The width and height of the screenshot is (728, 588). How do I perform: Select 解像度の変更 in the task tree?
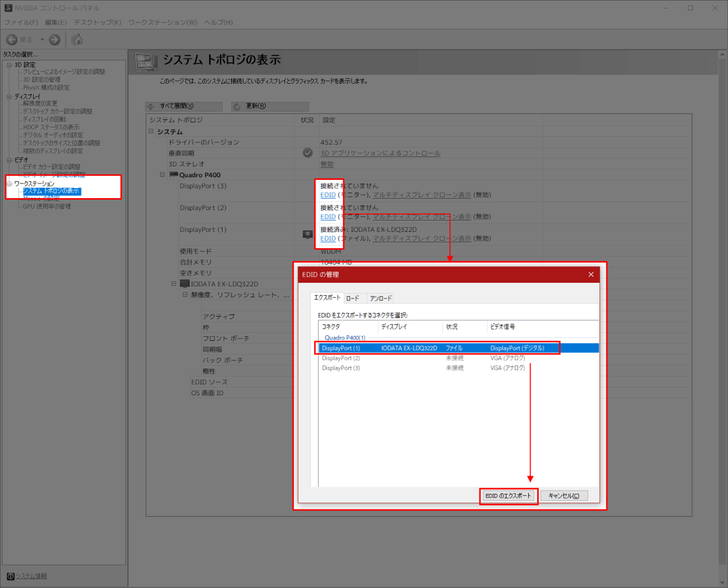coord(40,103)
